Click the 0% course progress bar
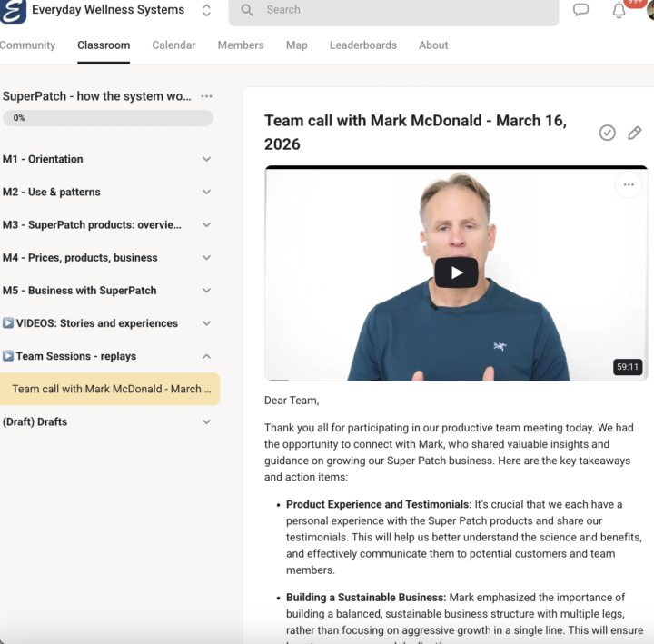The image size is (654, 644). click(x=108, y=118)
